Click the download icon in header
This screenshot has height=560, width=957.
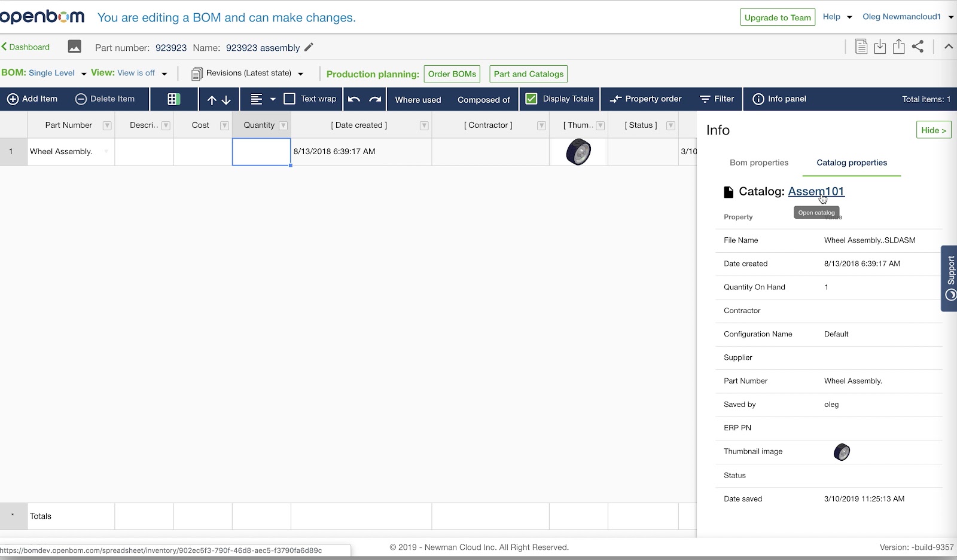tap(880, 47)
